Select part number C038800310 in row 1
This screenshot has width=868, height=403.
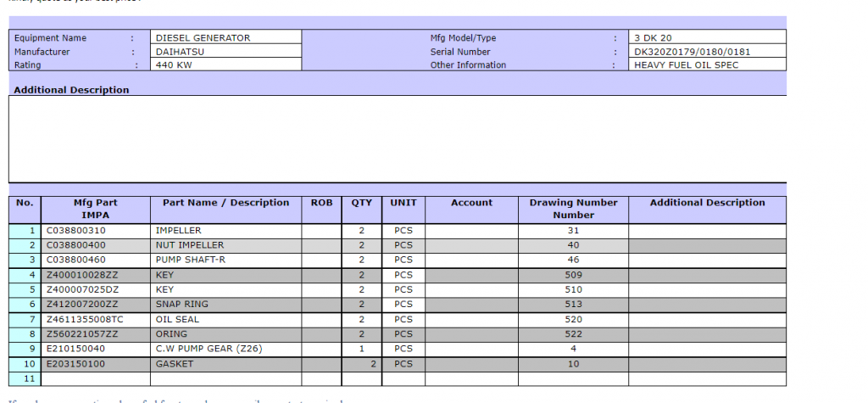(x=95, y=231)
